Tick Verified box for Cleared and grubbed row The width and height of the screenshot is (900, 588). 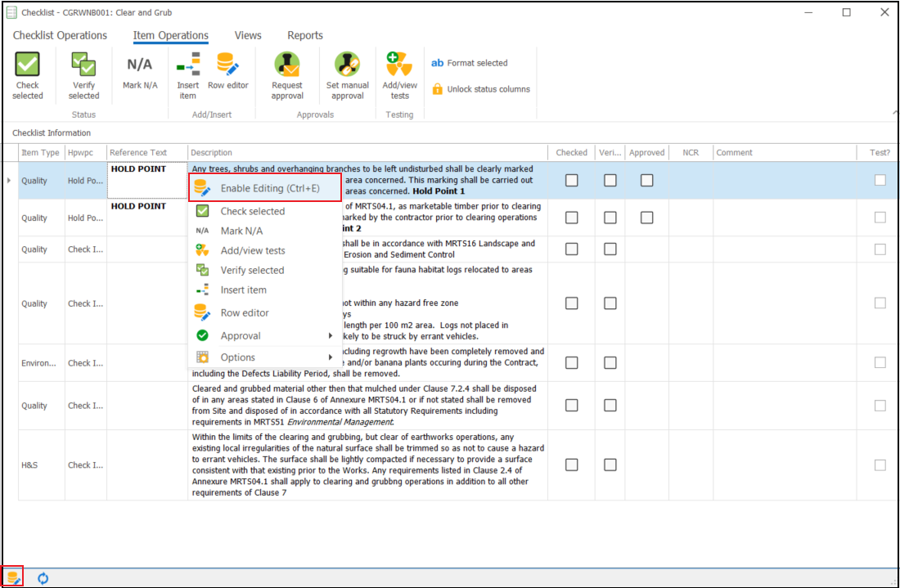(610, 405)
